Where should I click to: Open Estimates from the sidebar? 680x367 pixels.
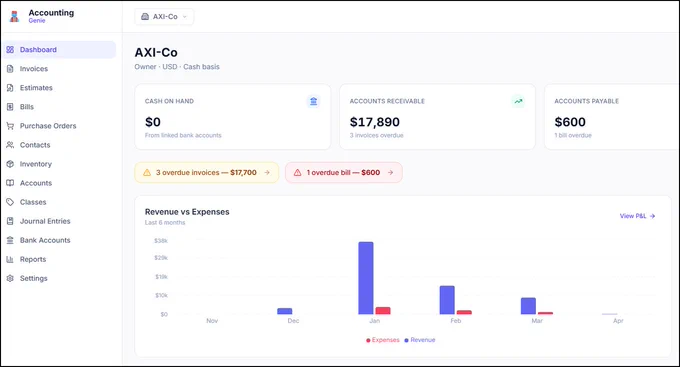tap(59, 88)
